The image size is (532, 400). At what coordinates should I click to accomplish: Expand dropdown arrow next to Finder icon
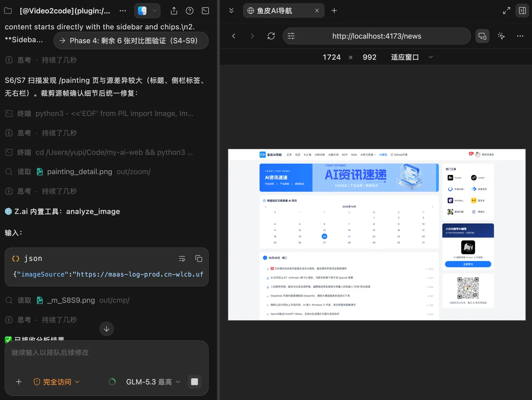[x=155, y=11]
